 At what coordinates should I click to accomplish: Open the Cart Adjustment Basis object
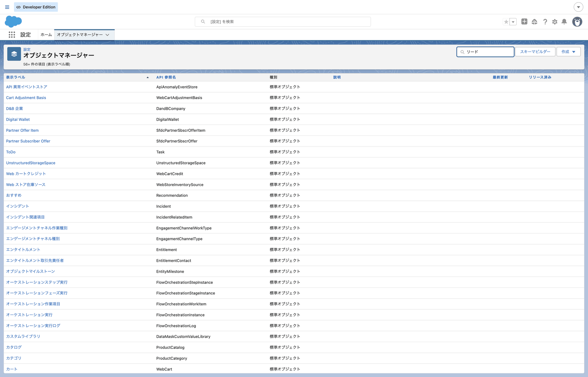pyautogui.click(x=26, y=98)
